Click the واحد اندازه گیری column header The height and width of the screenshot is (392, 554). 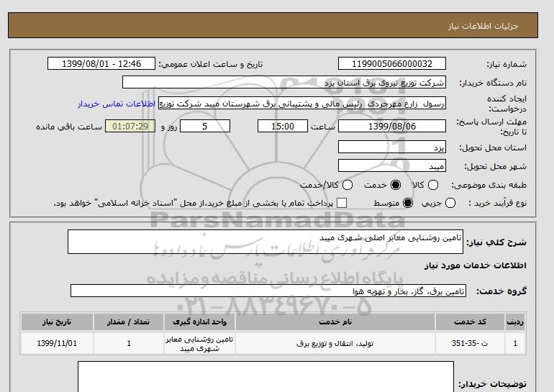click(x=199, y=322)
